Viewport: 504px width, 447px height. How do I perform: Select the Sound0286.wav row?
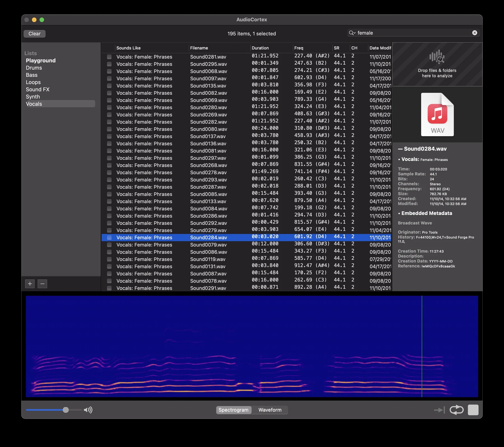[x=246, y=216]
